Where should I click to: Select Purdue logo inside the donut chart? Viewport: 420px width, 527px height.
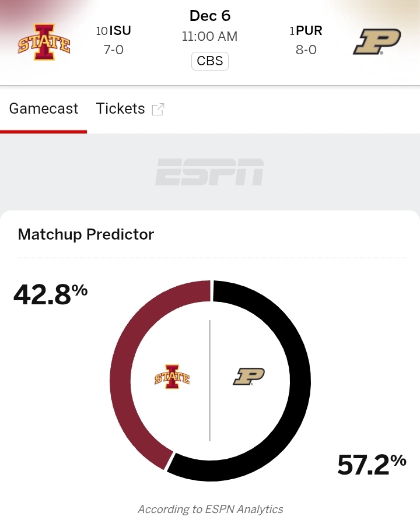249,377
